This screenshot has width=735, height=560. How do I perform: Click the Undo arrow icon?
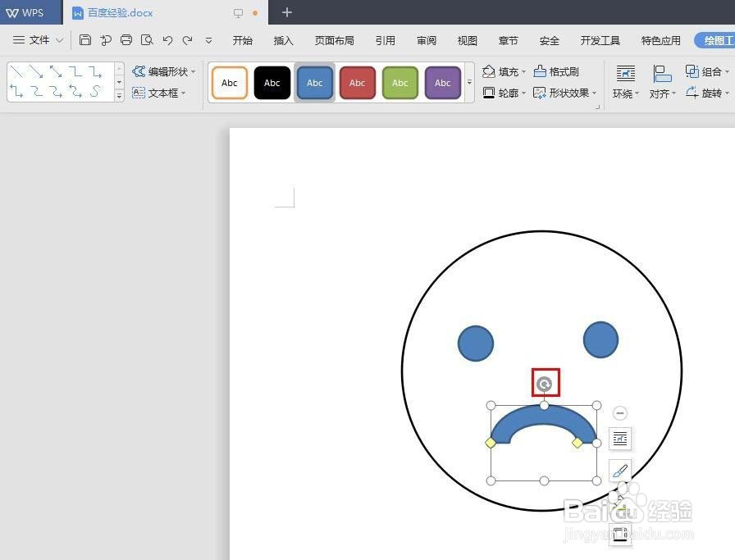[169, 39]
